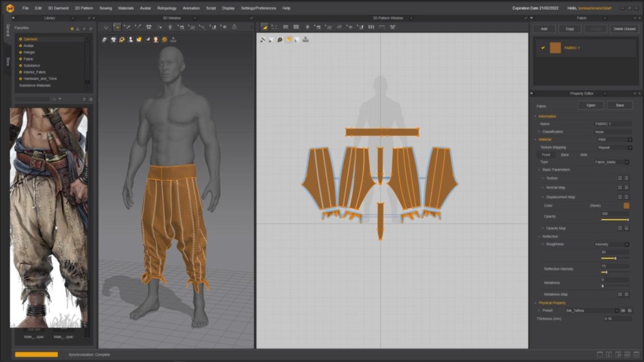The image size is (644, 362).
Task: Click the simulate arrow in 3D toolbar
Action: click(x=106, y=27)
